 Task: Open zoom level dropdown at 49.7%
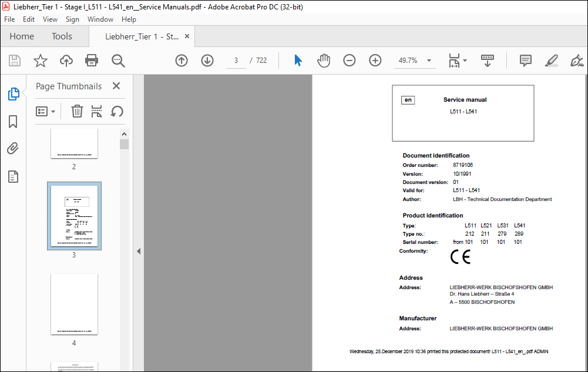429,61
